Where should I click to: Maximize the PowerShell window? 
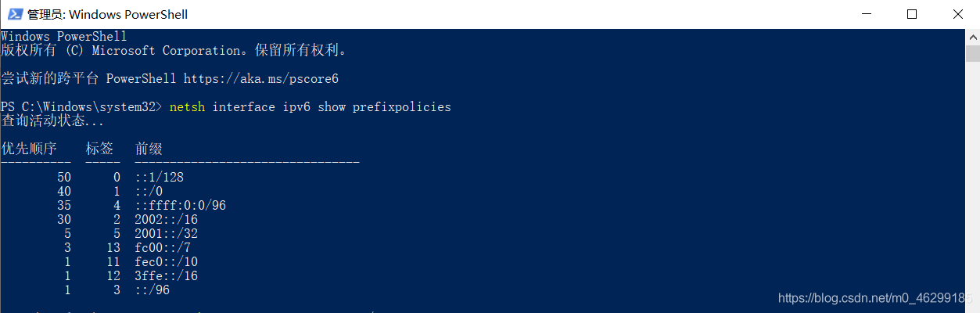[x=912, y=14]
